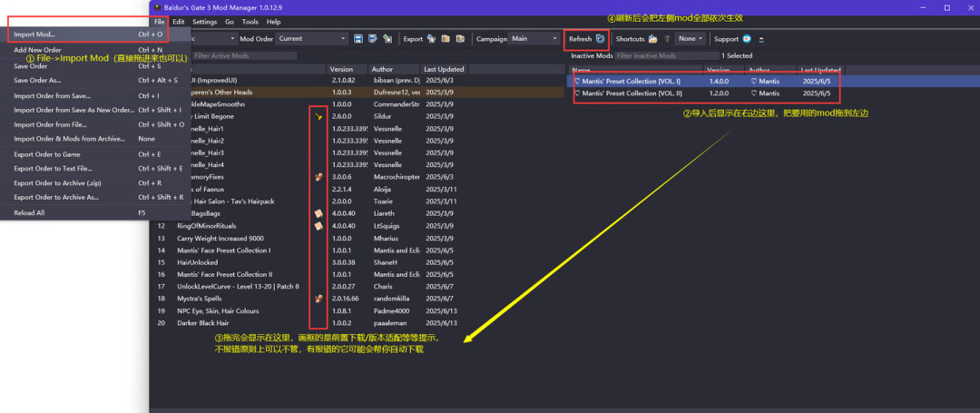This screenshot has height=413, width=980.
Task: Select Export Order to Archive (.zip)
Action: 96,183
